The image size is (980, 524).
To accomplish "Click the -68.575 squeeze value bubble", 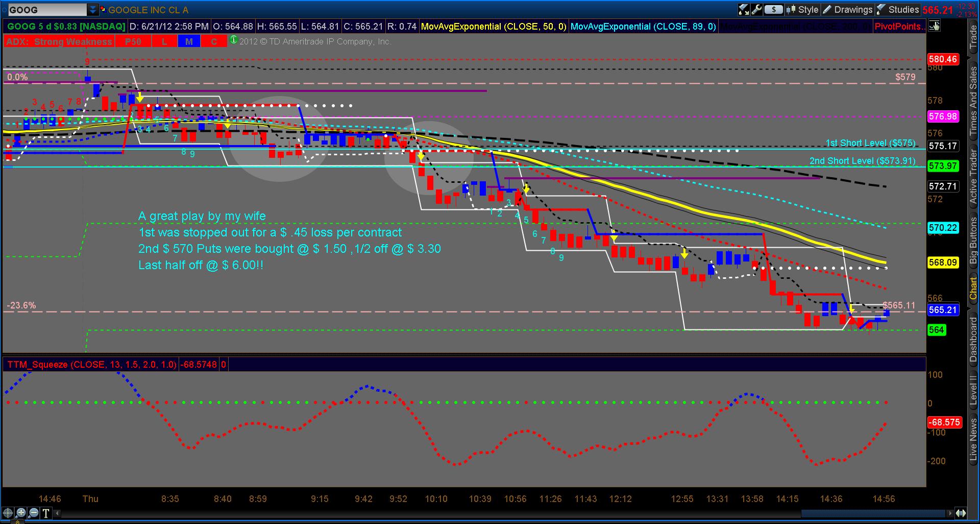I will (x=944, y=422).
